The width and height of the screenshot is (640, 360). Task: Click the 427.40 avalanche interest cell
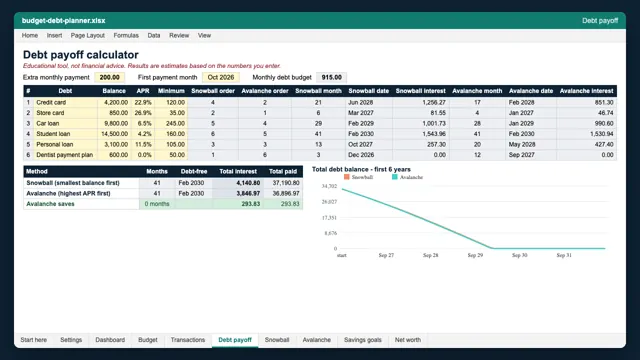point(587,144)
